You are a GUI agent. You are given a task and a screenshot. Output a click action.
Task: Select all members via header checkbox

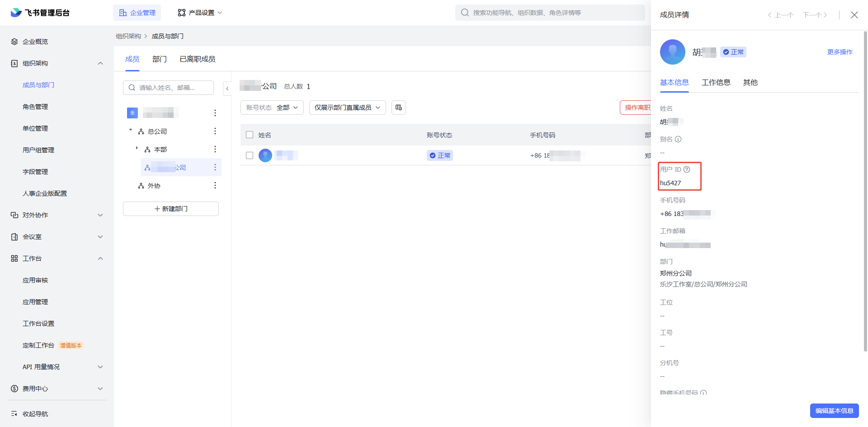click(250, 135)
